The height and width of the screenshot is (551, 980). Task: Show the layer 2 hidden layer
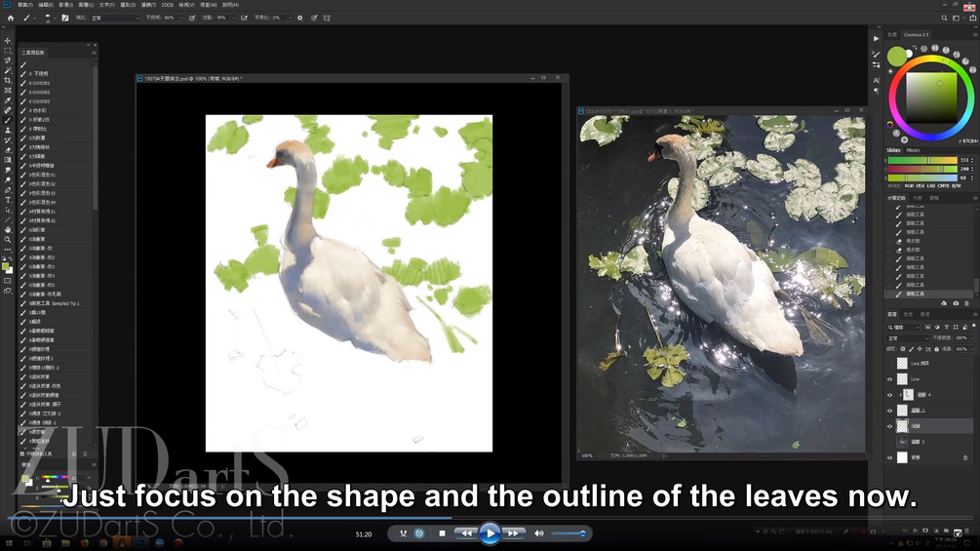[x=890, y=442]
